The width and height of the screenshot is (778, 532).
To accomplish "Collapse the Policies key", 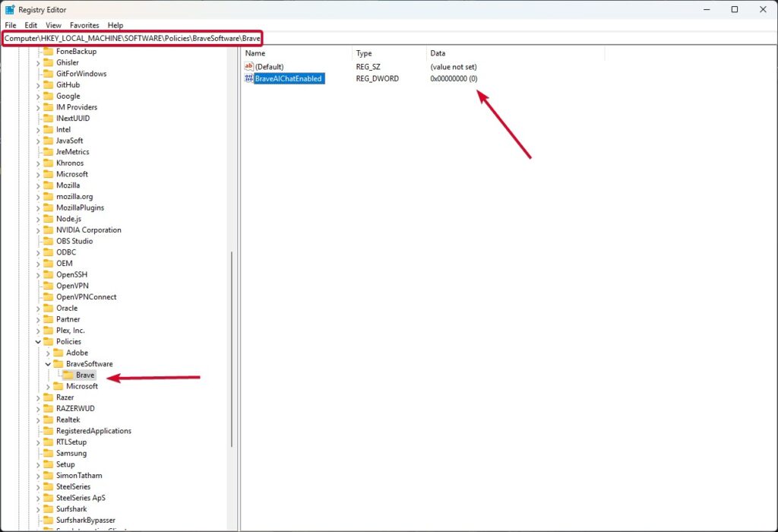I will coord(38,341).
